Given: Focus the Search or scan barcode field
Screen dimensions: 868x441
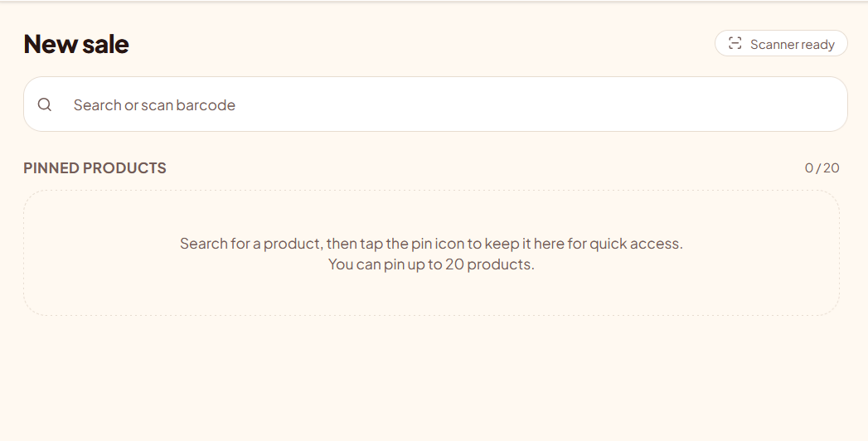Looking at the screenshot, I should [435, 104].
